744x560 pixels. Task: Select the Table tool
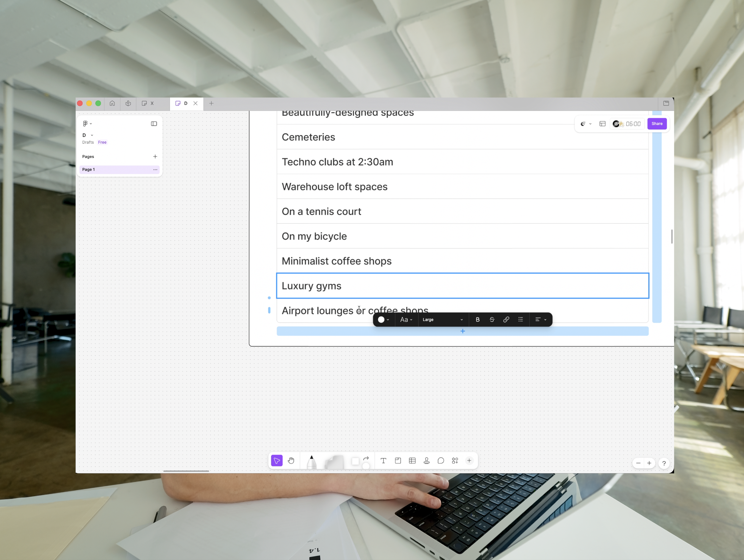pos(412,460)
